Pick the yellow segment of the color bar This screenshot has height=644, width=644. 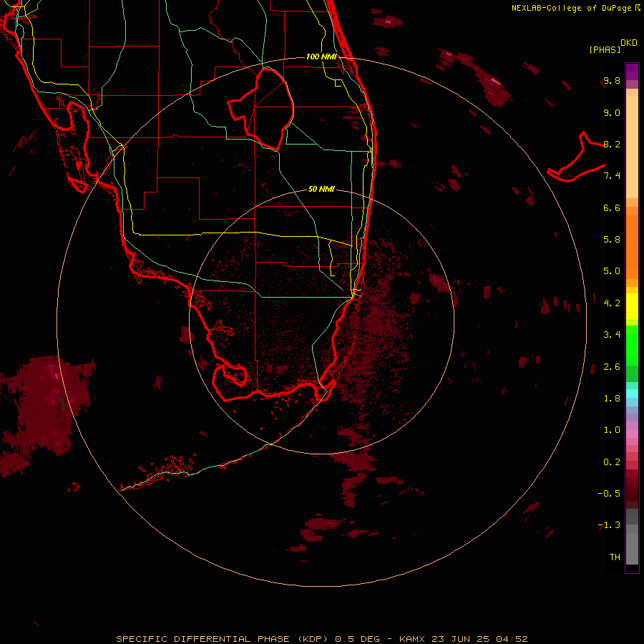[x=632, y=306]
